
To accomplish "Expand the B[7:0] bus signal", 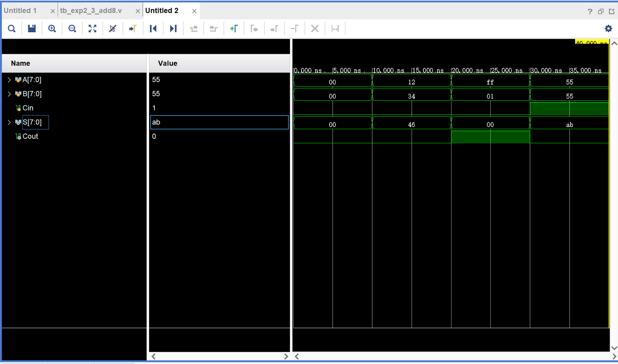I will pos(9,94).
